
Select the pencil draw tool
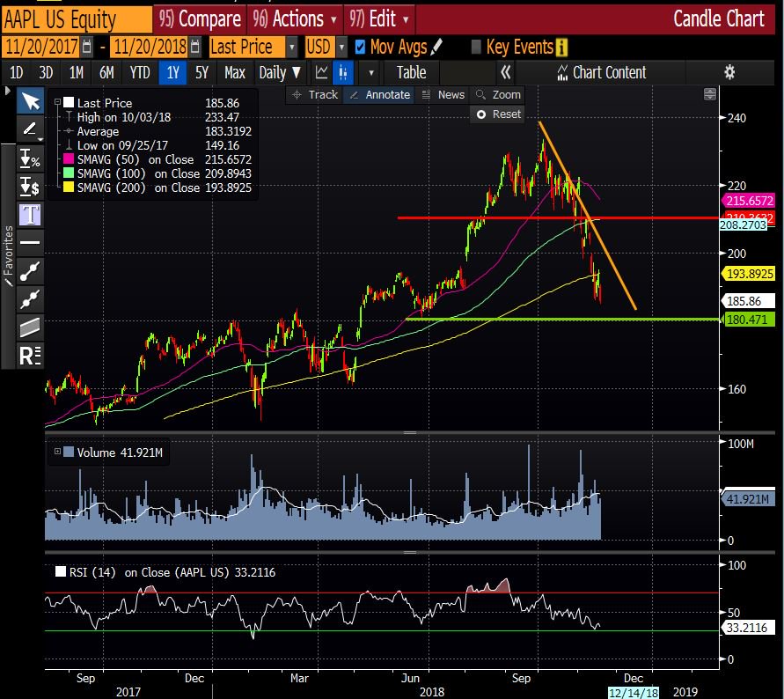point(30,129)
